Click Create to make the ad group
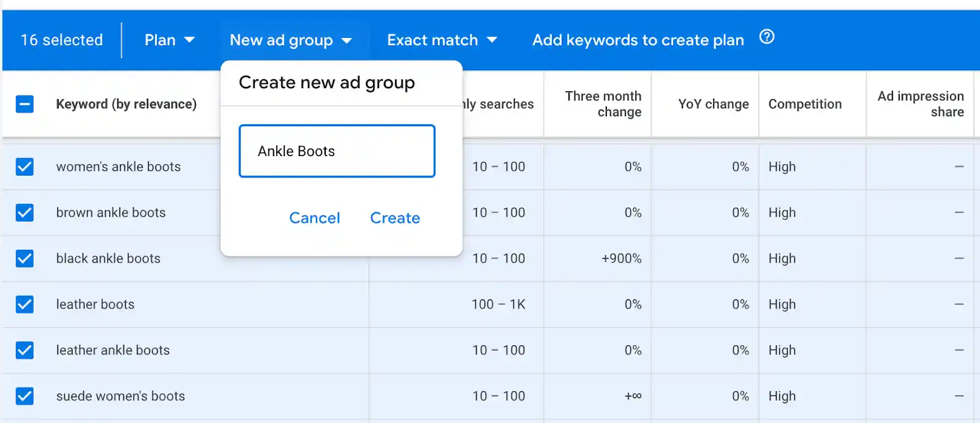The width and height of the screenshot is (980, 423). click(x=395, y=218)
